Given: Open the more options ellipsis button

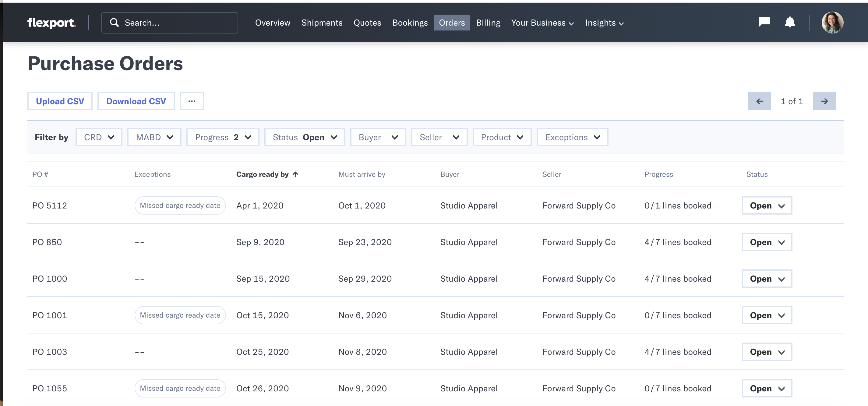Looking at the screenshot, I should tap(192, 101).
